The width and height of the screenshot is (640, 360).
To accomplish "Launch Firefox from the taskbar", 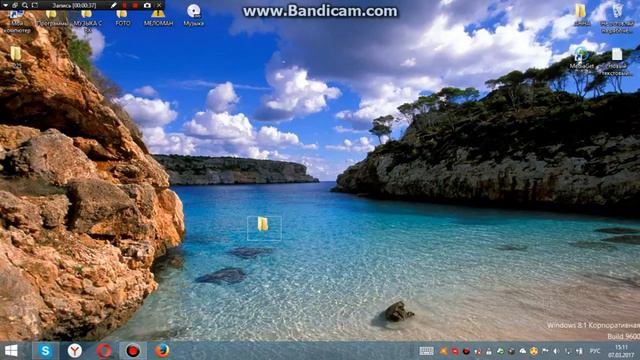I will (x=162, y=351).
